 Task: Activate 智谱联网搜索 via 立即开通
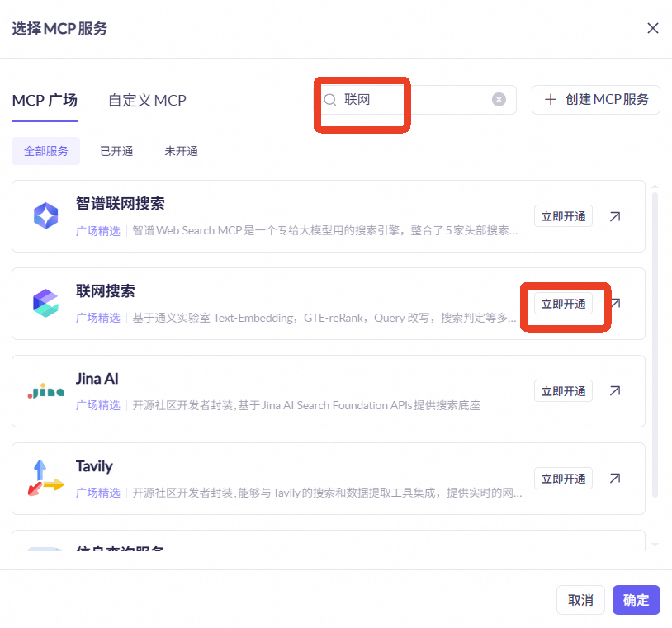(563, 216)
